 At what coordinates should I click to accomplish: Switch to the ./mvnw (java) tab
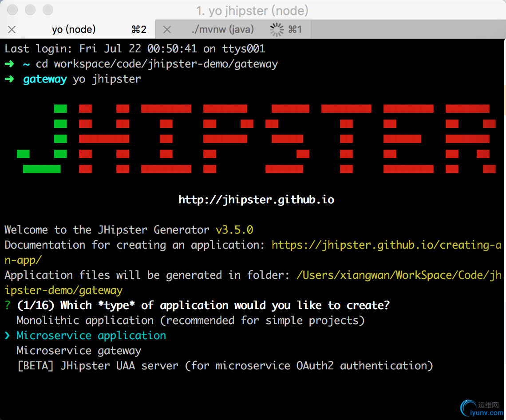[233, 29]
